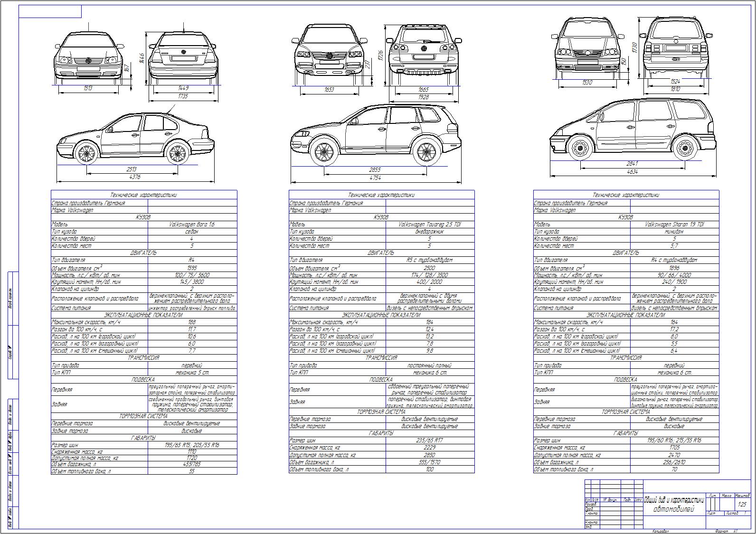
Task: Click the Bora sedan side view drawing
Action: pyautogui.click(x=135, y=138)
